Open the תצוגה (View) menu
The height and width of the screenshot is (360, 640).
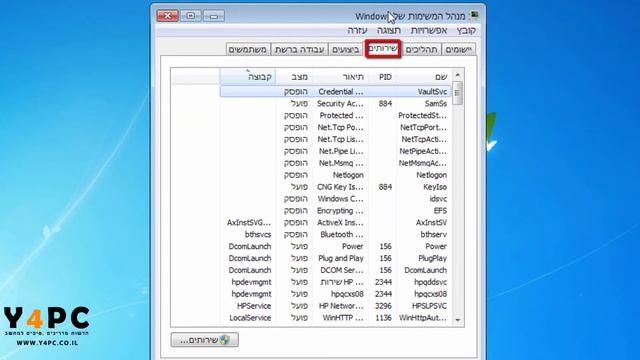389,31
